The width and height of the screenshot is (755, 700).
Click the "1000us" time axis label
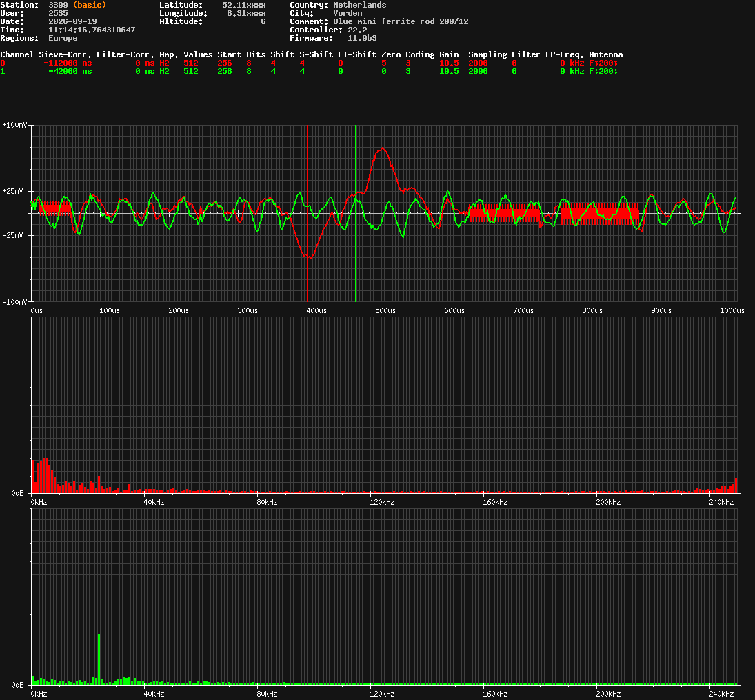tap(732, 310)
